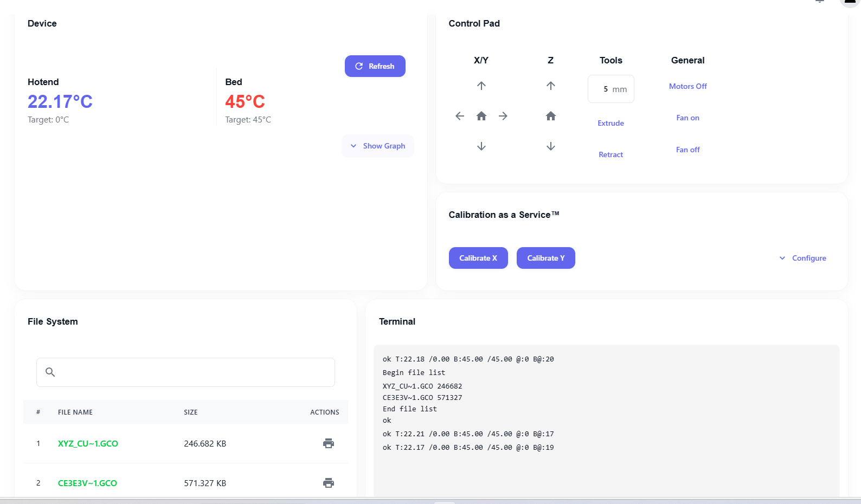Move X/Y axis right with arrow
The image size is (861, 504).
503,116
